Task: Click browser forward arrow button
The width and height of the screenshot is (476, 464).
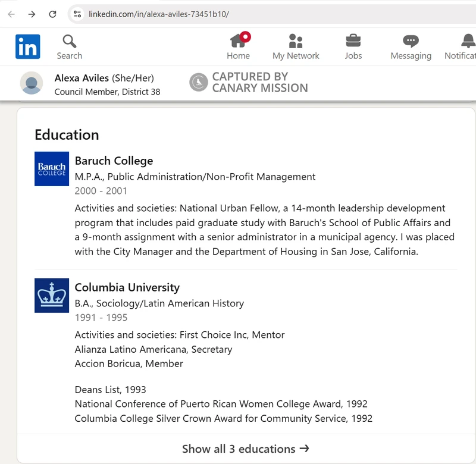Action: (x=32, y=14)
